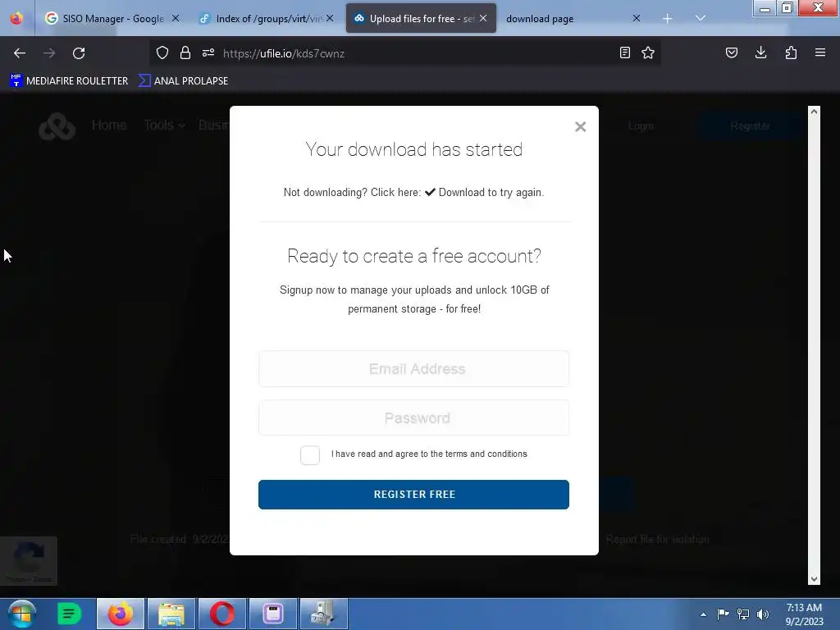
Task: Toggle reader view icon
Action: click(624, 52)
